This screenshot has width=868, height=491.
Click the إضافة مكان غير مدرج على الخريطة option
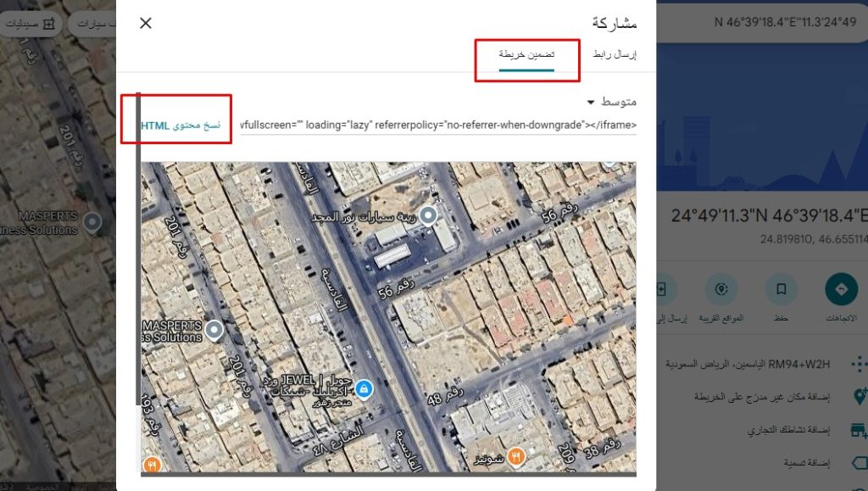[763, 397]
